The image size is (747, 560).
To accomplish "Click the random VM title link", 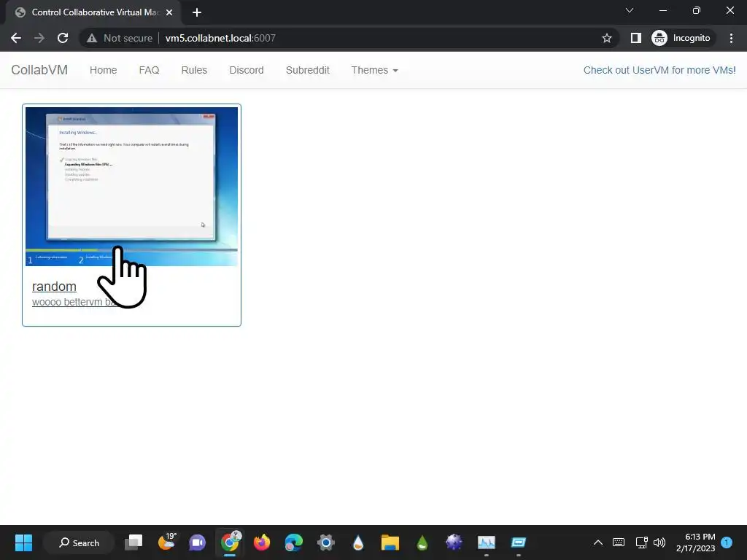I will coord(54,286).
